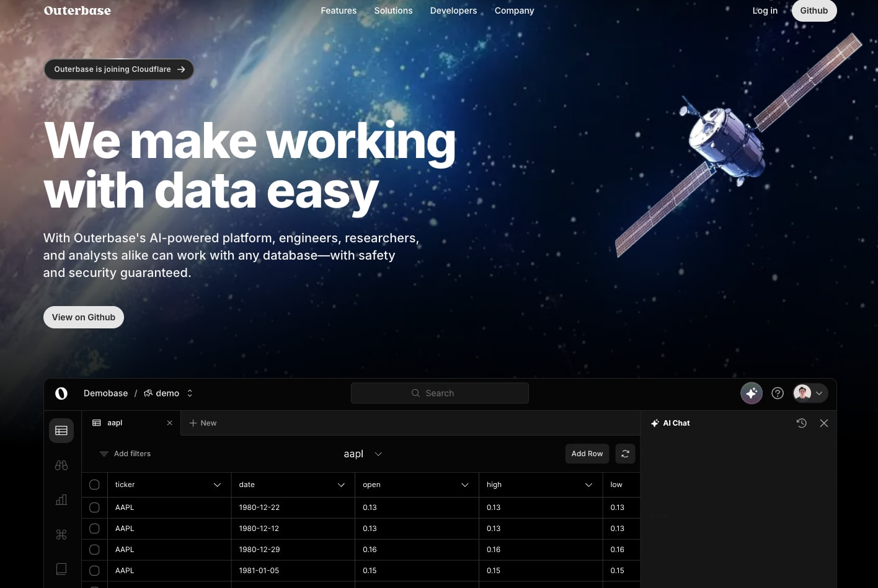Open the Company menu
Screen dimensions: 878x588
tap(514, 11)
